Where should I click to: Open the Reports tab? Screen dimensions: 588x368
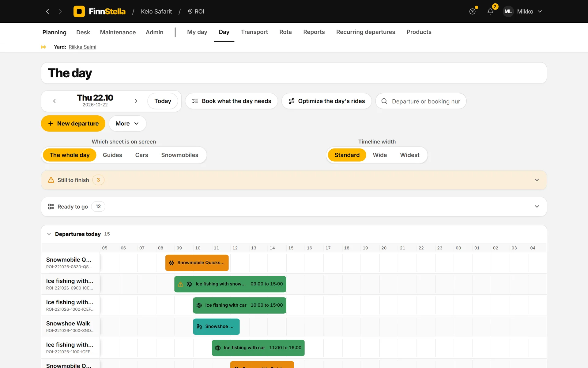click(x=314, y=32)
